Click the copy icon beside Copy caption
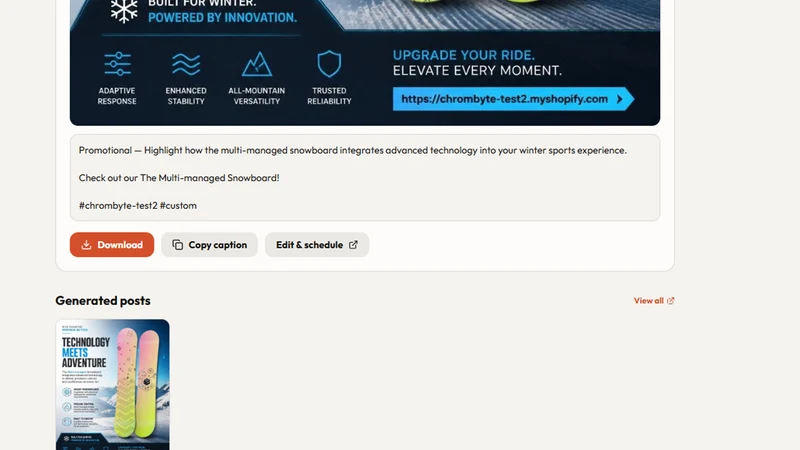 click(178, 245)
